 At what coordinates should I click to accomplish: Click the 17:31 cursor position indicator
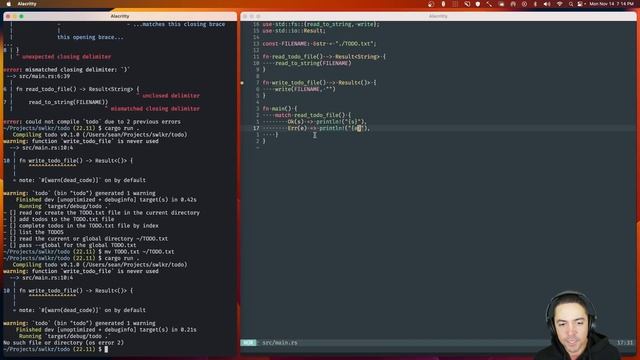pos(624,343)
